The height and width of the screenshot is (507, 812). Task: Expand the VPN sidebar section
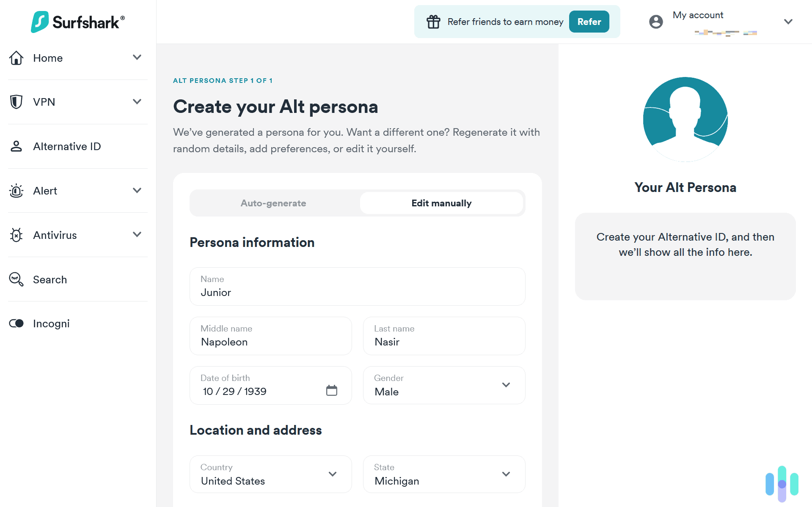coord(137,101)
